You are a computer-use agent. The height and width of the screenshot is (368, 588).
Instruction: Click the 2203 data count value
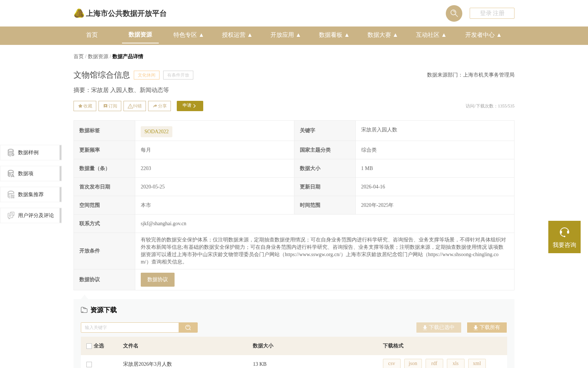pyautogui.click(x=146, y=168)
